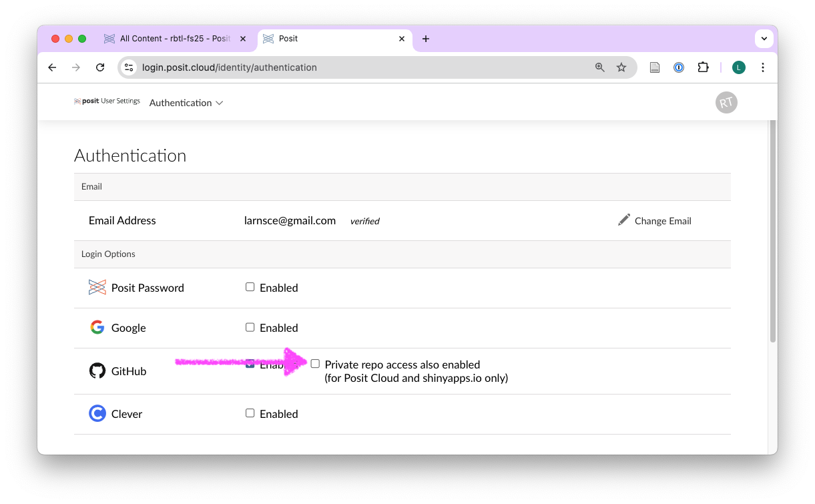Close the All Content tab
The image size is (815, 504).
point(244,39)
